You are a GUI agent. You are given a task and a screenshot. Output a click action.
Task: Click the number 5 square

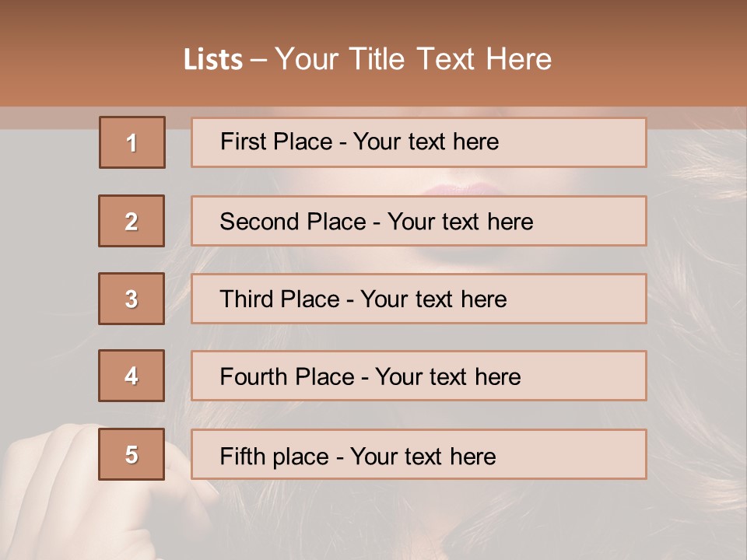[132, 454]
